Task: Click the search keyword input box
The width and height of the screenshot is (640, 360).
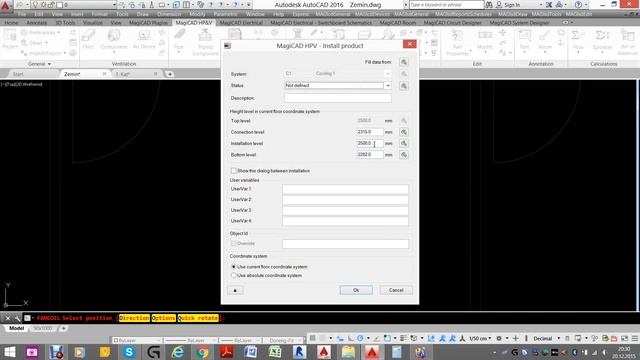Action: tap(446, 5)
